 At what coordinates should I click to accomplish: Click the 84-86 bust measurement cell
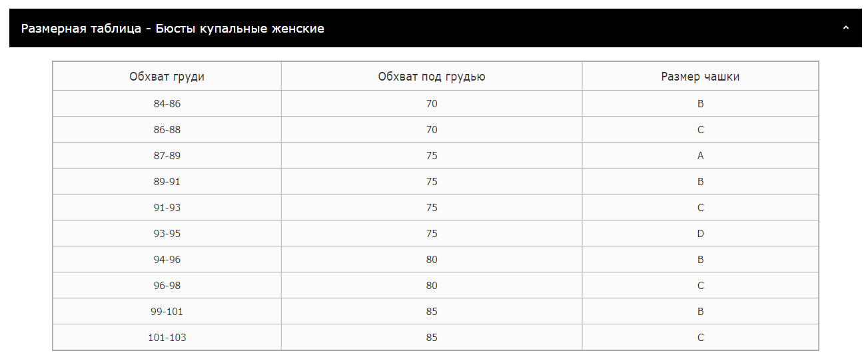(x=167, y=104)
